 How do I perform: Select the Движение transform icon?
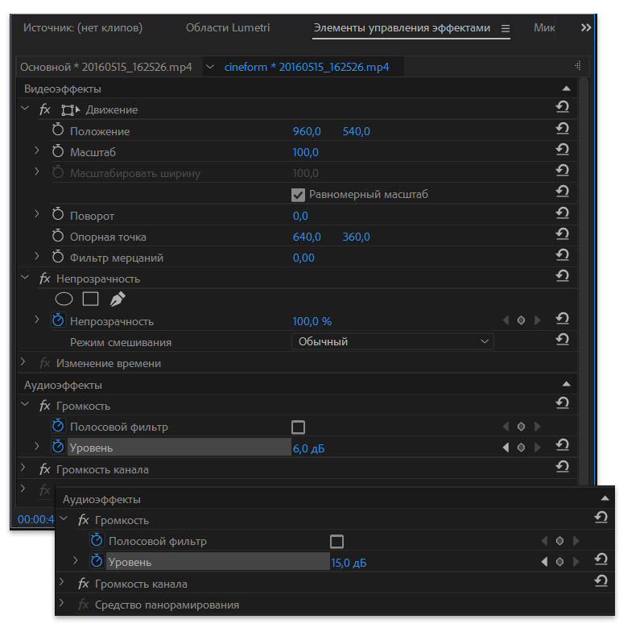[70, 109]
